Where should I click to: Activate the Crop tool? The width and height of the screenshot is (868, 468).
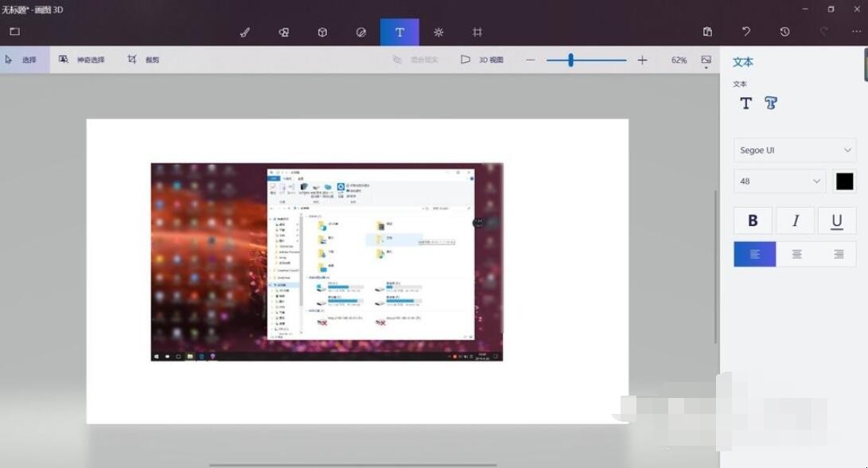pos(143,59)
